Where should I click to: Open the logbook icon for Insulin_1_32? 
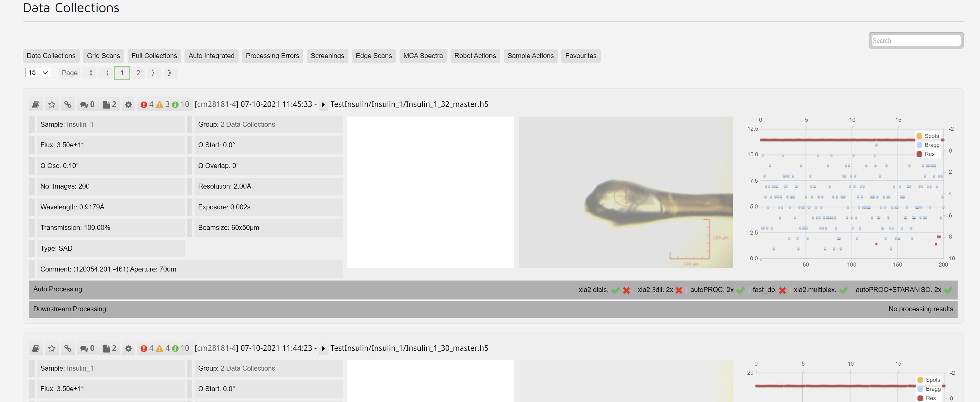[36, 104]
